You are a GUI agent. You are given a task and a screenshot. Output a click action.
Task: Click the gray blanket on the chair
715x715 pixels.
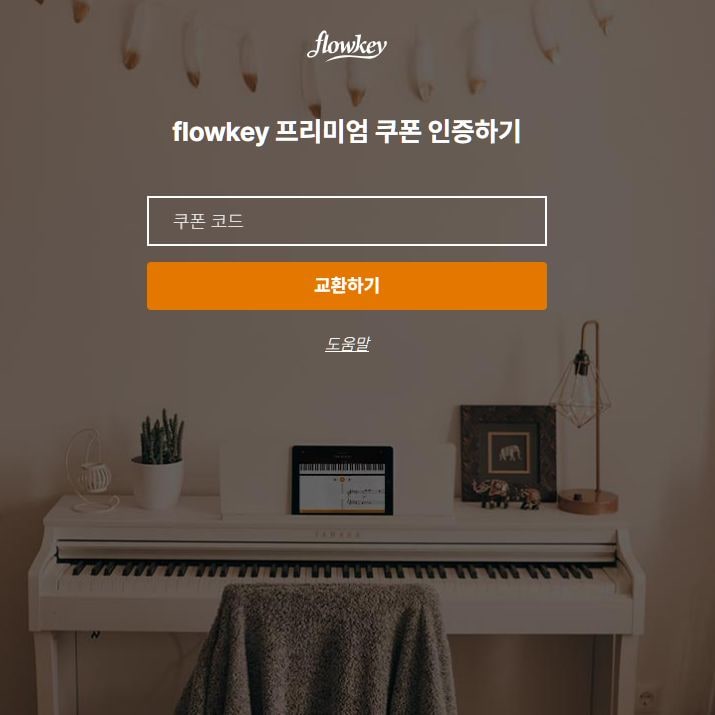315,650
